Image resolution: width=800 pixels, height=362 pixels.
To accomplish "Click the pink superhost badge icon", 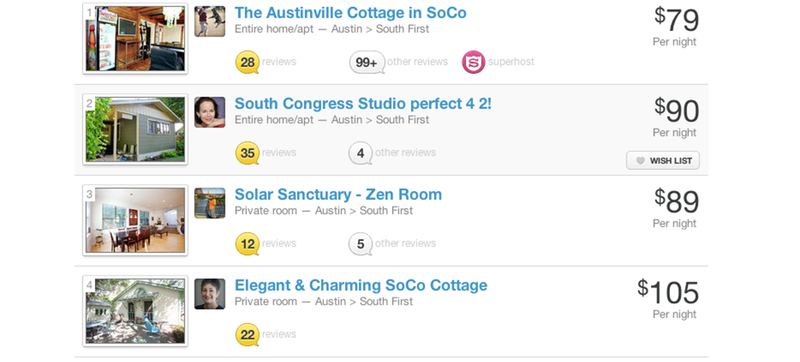I will tap(473, 62).
